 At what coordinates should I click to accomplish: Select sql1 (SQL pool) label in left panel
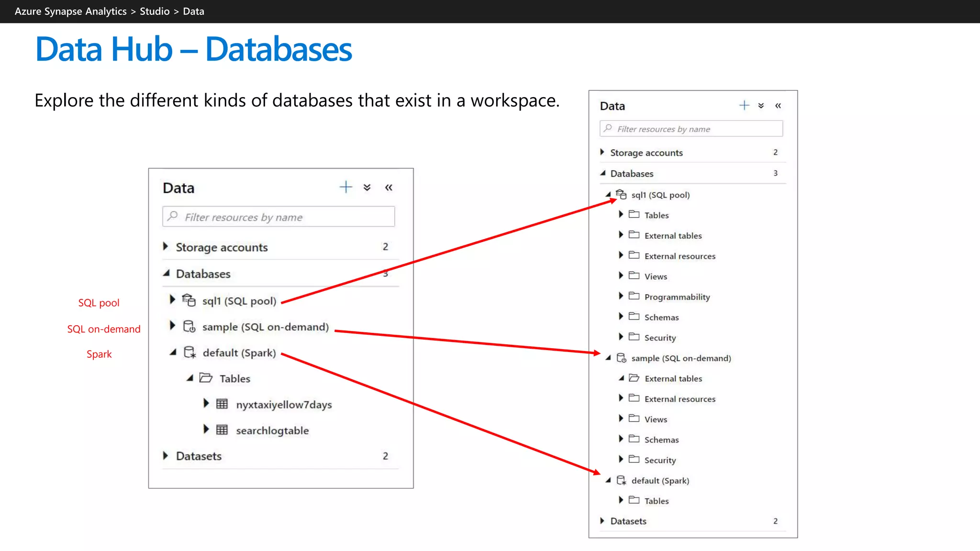point(239,301)
